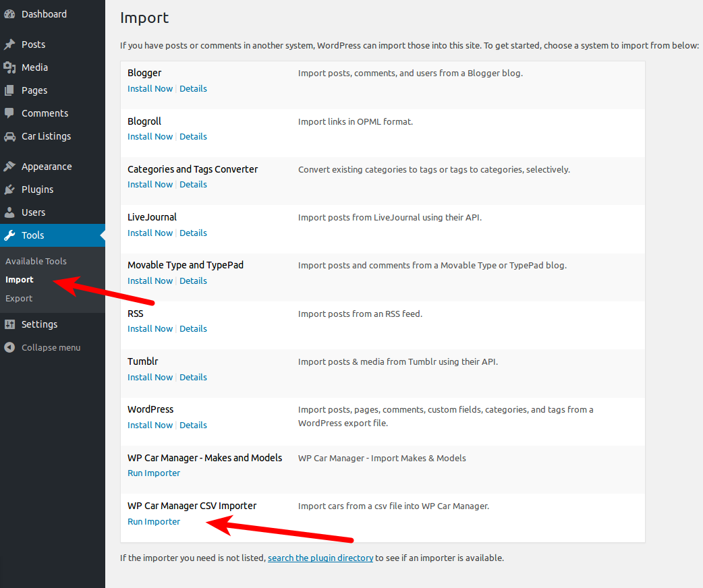Open Available Tools submenu item

click(x=36, y=261)
